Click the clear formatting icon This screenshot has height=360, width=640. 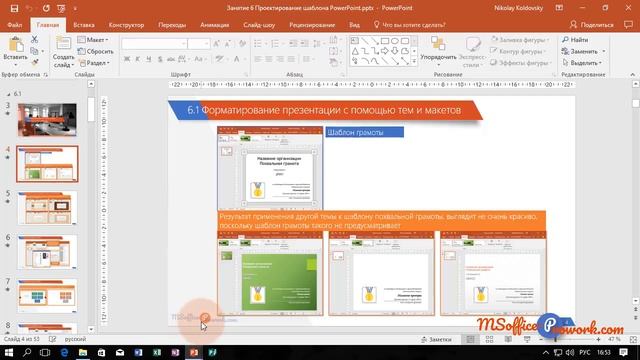coord(242,43)
